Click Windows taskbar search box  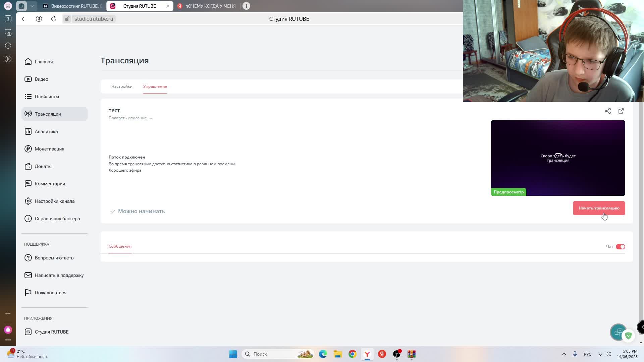(278, 354)
